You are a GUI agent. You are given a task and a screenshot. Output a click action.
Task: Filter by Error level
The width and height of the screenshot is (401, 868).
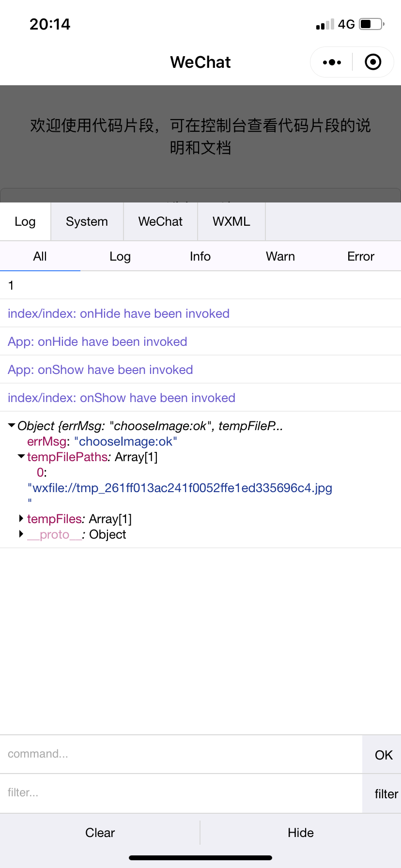361,256
